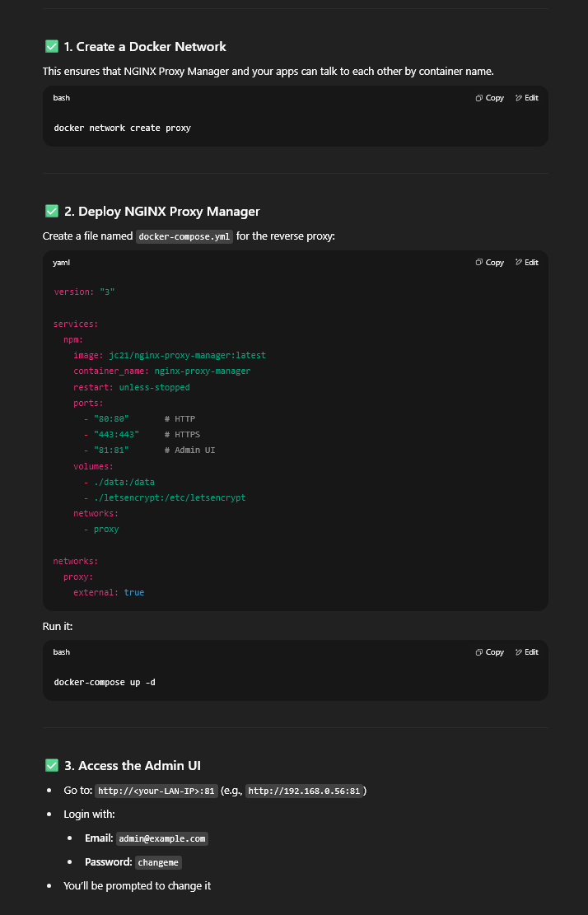The height and width of the screenshot is (915, 588).
Task: Click the 'services:' yaml line
Action: coord(76,324)
